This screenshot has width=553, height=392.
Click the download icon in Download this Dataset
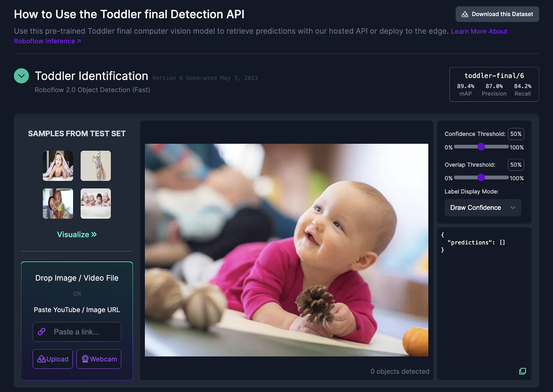click(465, 14)
